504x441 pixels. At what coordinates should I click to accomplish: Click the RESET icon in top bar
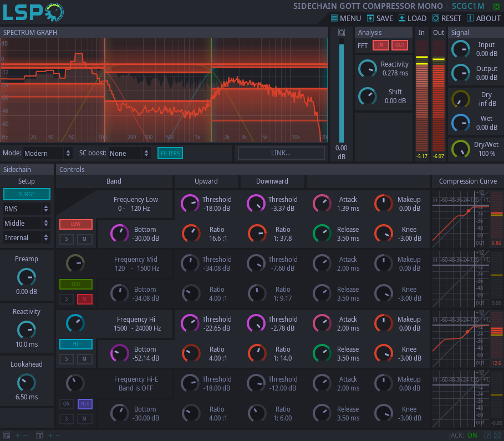click(436, 18)
